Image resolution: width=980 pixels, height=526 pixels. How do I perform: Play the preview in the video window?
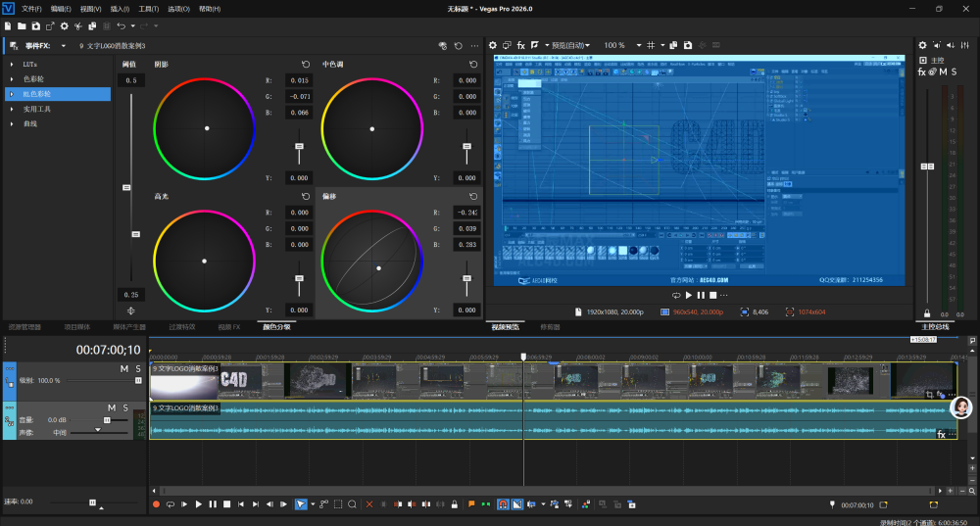[x=689, y=295]
